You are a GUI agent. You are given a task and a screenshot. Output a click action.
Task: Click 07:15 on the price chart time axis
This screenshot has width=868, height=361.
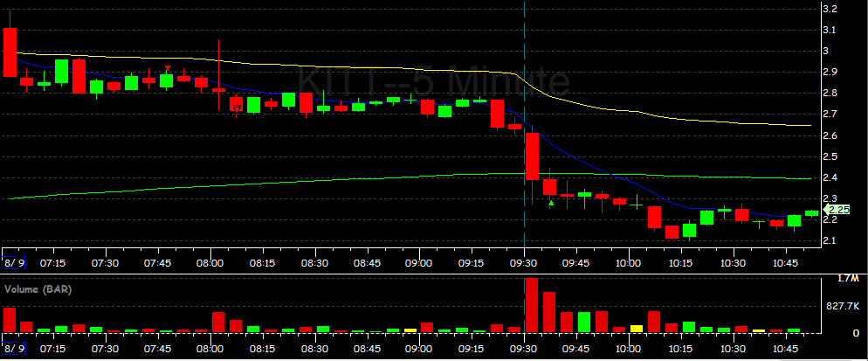click(x=53, y=262)
